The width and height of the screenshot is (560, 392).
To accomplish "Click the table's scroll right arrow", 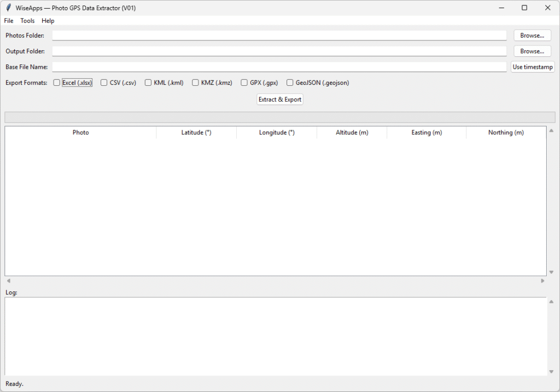I will click(x=542, y=280).
